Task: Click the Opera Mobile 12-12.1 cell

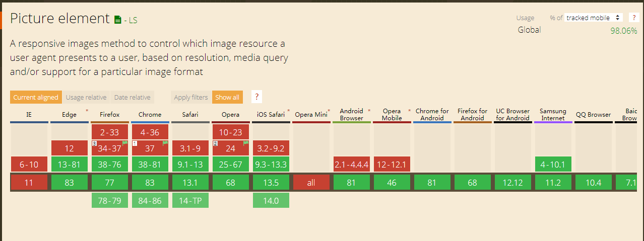Action: (392, 164)
